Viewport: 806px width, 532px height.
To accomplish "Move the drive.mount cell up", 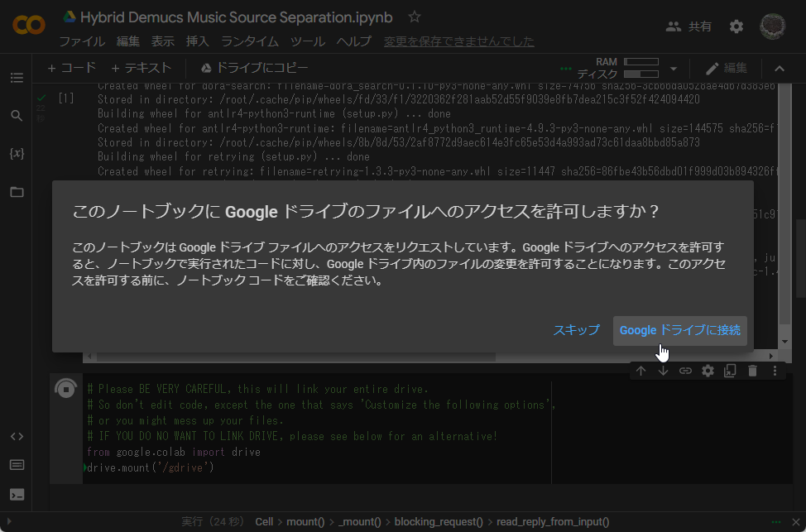I will click(x=640, y=371).
